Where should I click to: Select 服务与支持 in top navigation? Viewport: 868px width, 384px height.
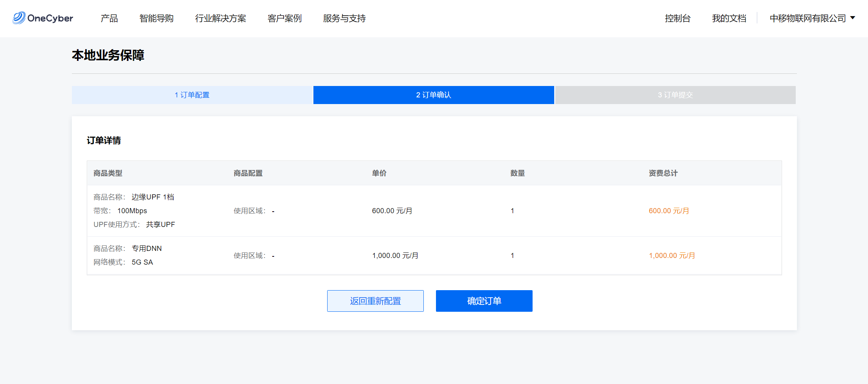[x=344, y=18]
